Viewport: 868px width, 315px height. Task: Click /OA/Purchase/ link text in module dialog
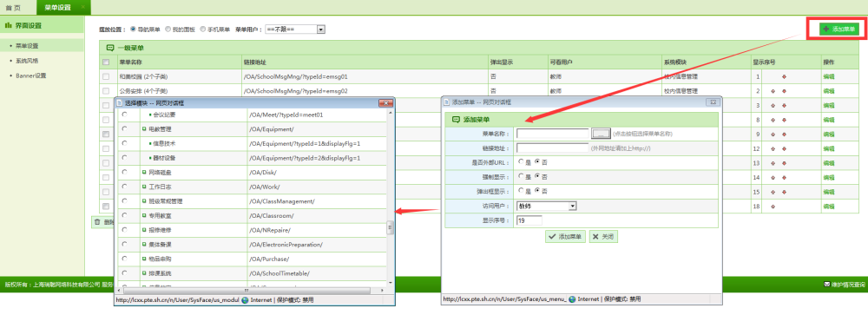pos(270,259)
